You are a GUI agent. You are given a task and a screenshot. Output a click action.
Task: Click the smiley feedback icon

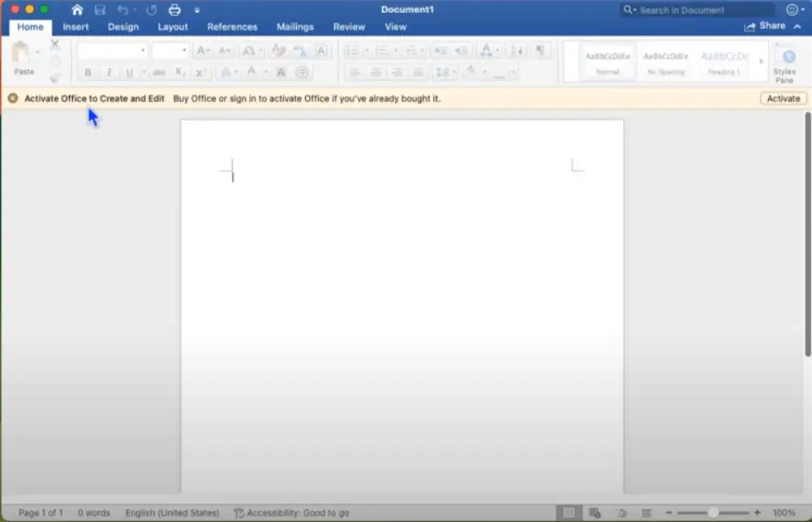coord(792,10)
